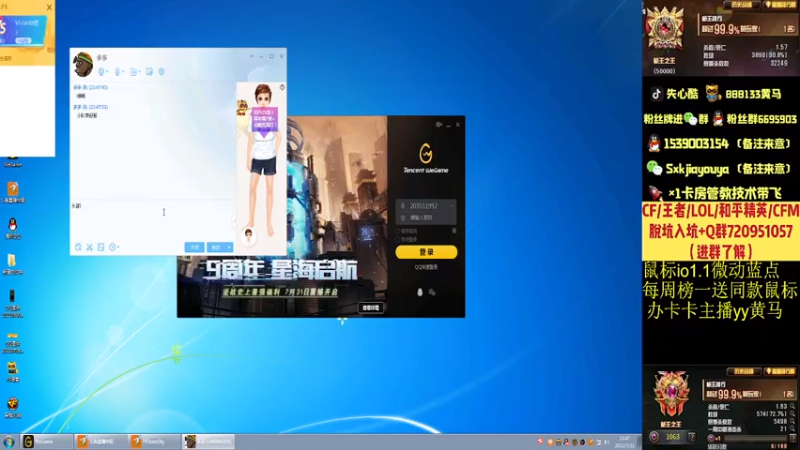
Task: Click the top rank badge emblem in stream overlay
Action: (x=665, y=28)
